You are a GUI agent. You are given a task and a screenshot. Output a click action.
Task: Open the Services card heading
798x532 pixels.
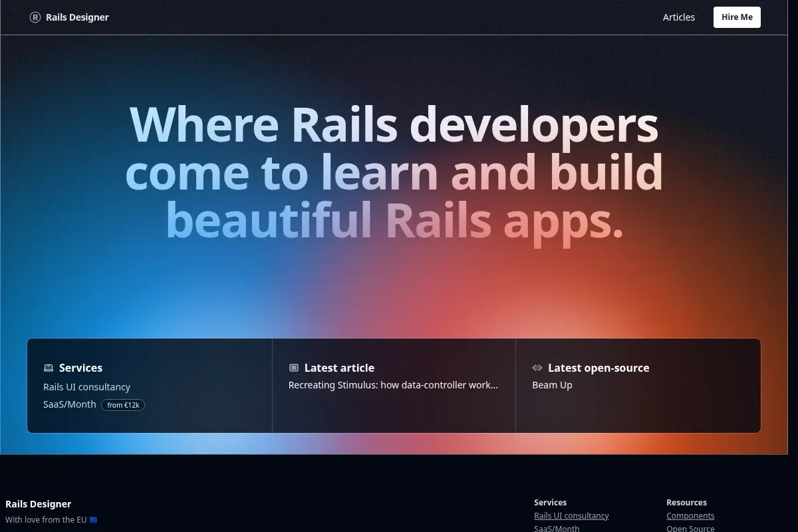80,368
